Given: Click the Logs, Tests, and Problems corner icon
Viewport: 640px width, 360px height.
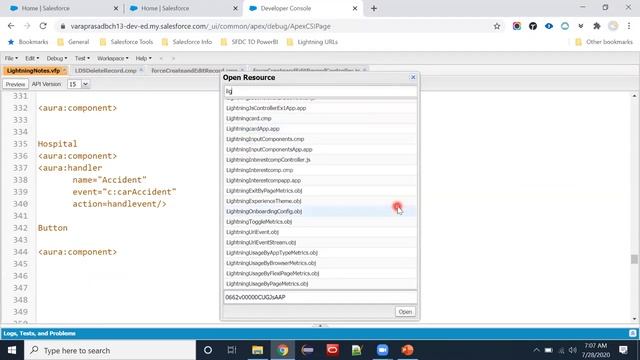Looking at the screenshot, I should 633,333.
